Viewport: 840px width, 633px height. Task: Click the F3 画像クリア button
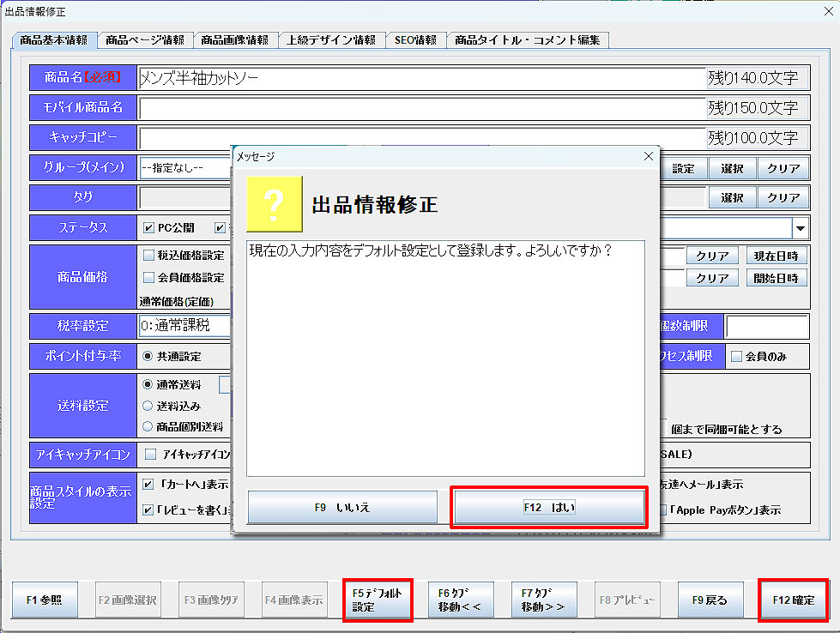tap(212, 600)
